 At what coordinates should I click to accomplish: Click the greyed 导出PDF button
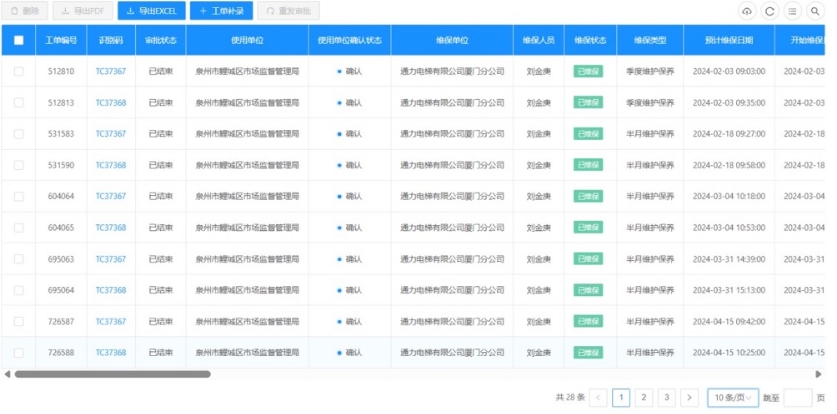tap(82, 11)
